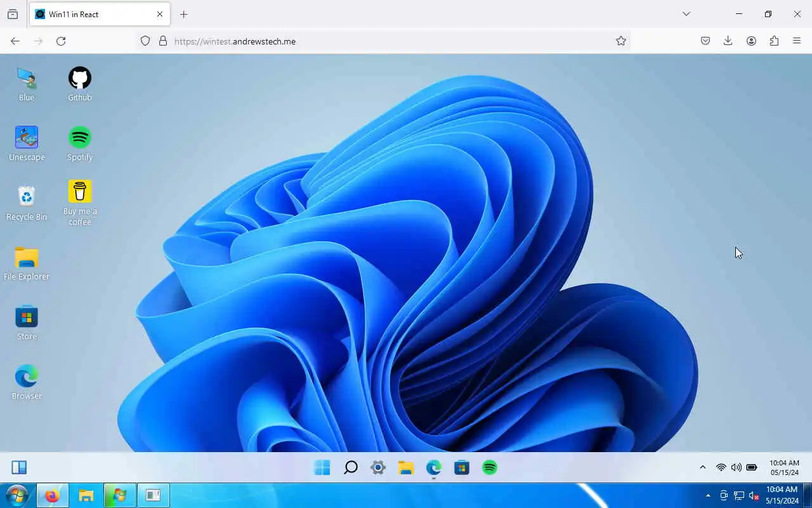Open the File Explorer desktop icon
Screen dimensions: 812x508
(x=27, y=263)
